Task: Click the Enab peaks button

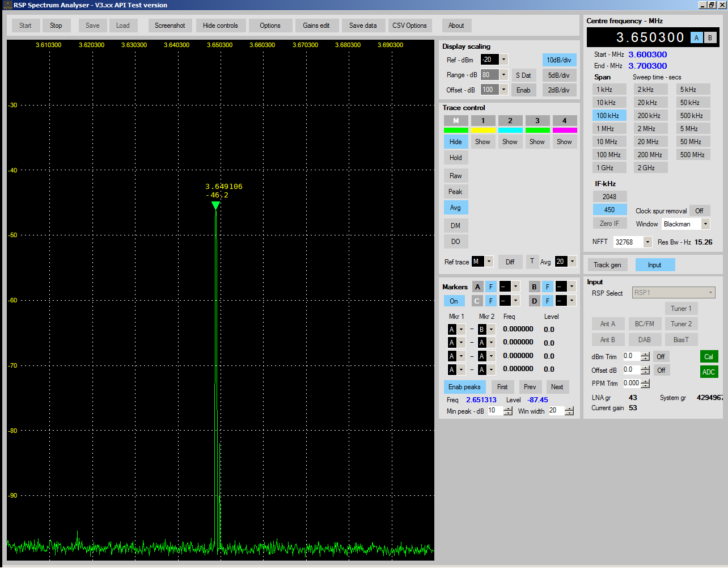Action: [464, 387]
